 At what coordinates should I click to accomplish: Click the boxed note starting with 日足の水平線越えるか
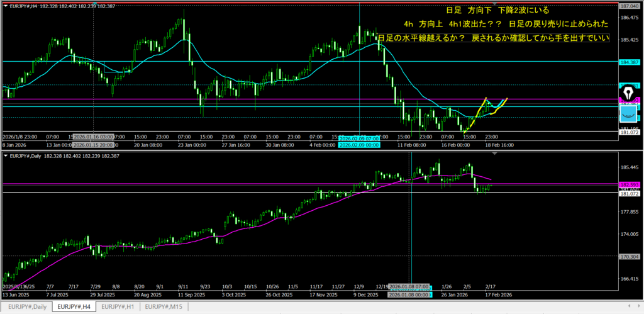[494, 38]
